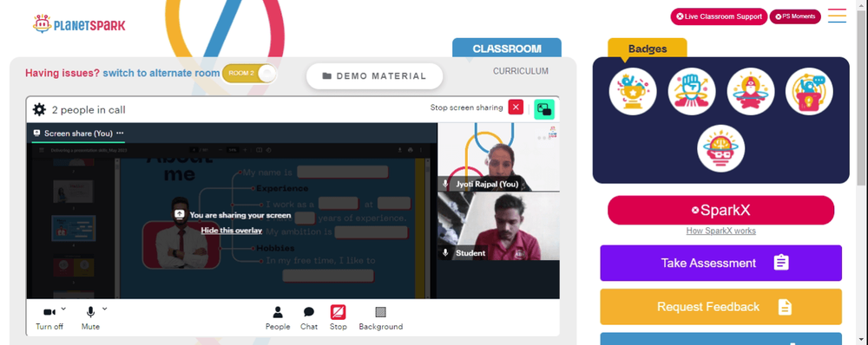Viewport: 868px width, 345px height.
Task: Click the Request Feedback button
Action: pos(720,307)
